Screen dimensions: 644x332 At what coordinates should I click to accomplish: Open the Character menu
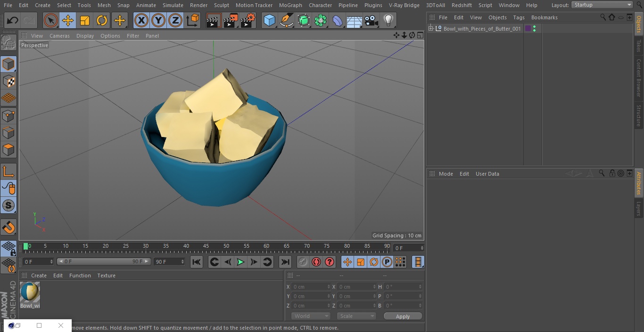[320, 5]
